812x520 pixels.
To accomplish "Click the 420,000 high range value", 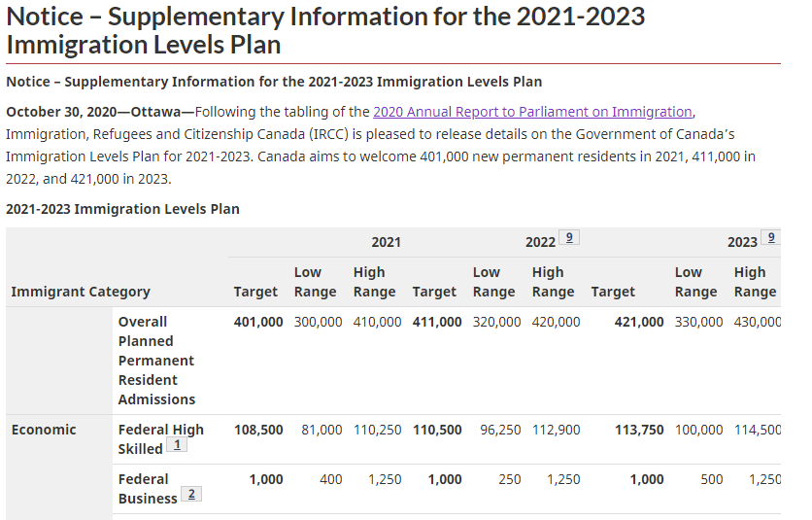I will (556, 322).
